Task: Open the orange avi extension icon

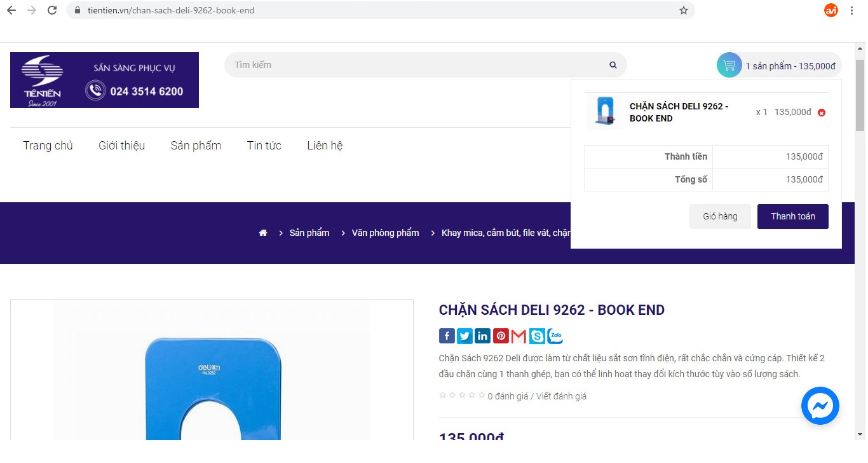Action: pyautogui.click(x=831, y=10)
